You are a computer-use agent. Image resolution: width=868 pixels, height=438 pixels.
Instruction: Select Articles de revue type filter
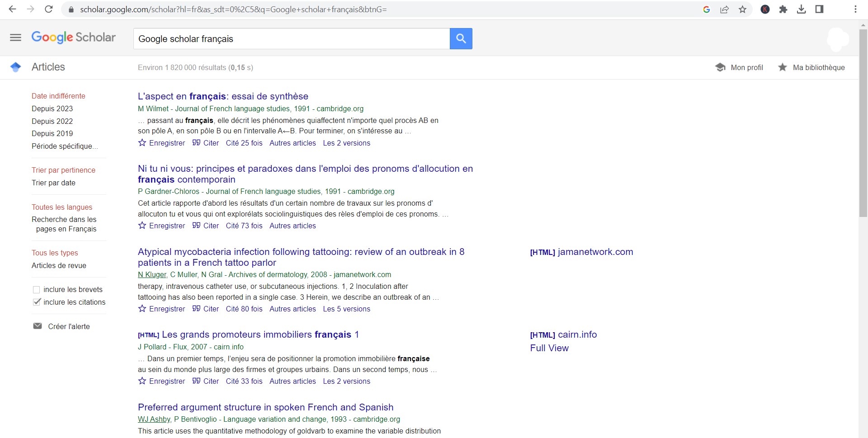59,265
